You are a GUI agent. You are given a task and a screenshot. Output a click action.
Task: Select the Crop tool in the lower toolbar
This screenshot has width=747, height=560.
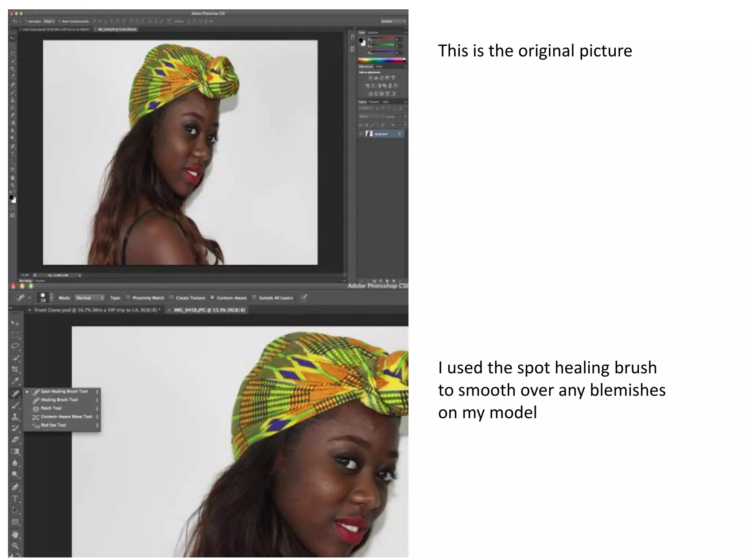[15, 369]
